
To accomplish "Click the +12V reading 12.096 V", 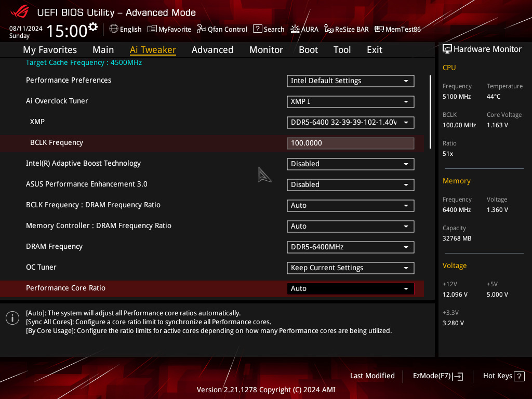I will (455, 294).
